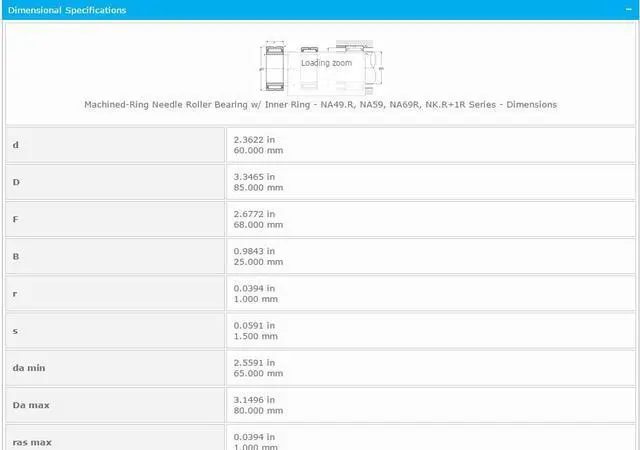Collapse the Dimensional Specifications panel
Image resolution: width=640 pixels, height=450 pixels.
[627, 9]
